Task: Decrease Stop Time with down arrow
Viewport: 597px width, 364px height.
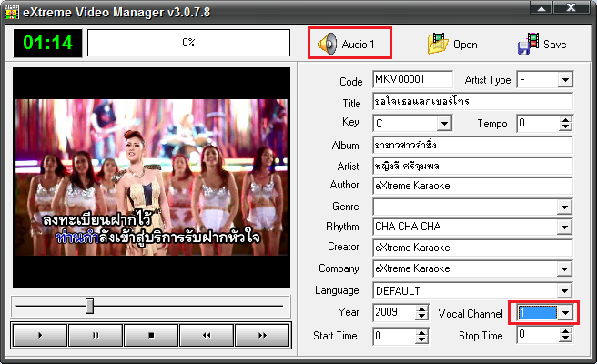Action: tap(566, 339)
